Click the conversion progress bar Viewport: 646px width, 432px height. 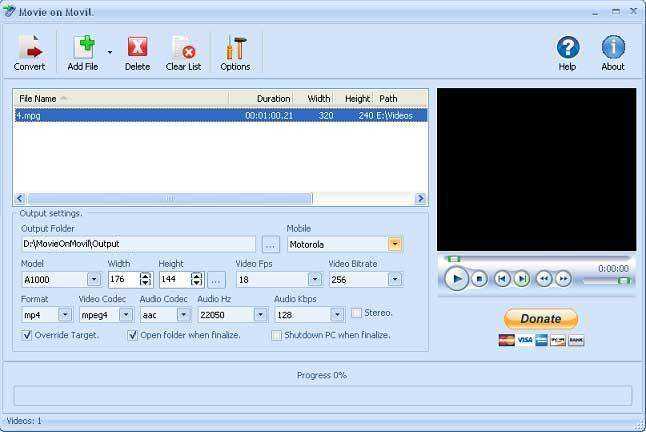tap(323, 395)
